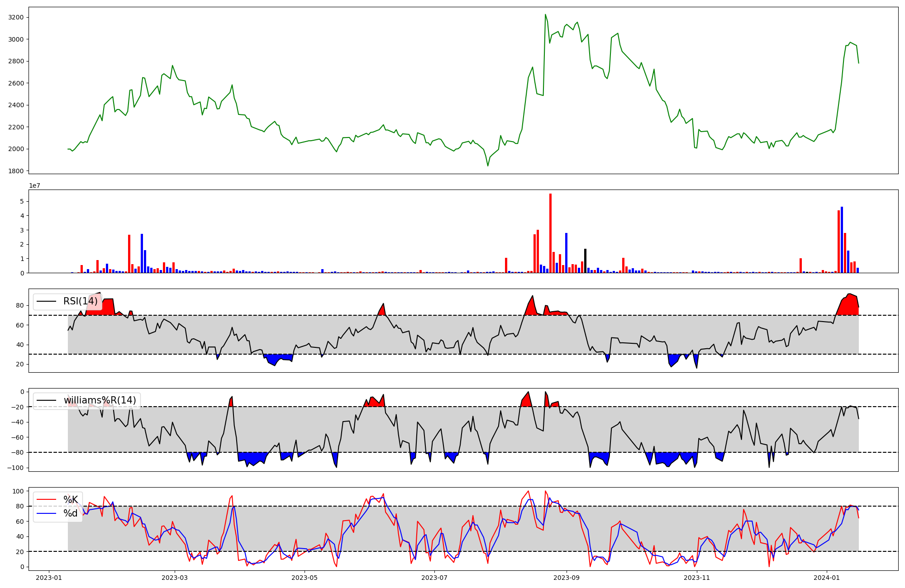The width and height of the screenshot is (905, 588).
Task: Click the 2023-05 x-axis date label
Action: tap(305, 578)
